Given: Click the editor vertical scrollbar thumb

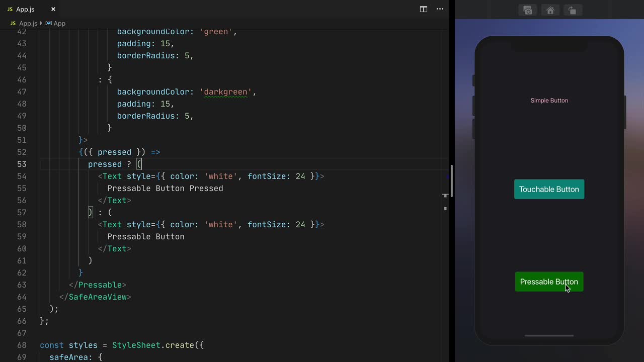Looking at the screenshot, I should click(x=451, y=181).
